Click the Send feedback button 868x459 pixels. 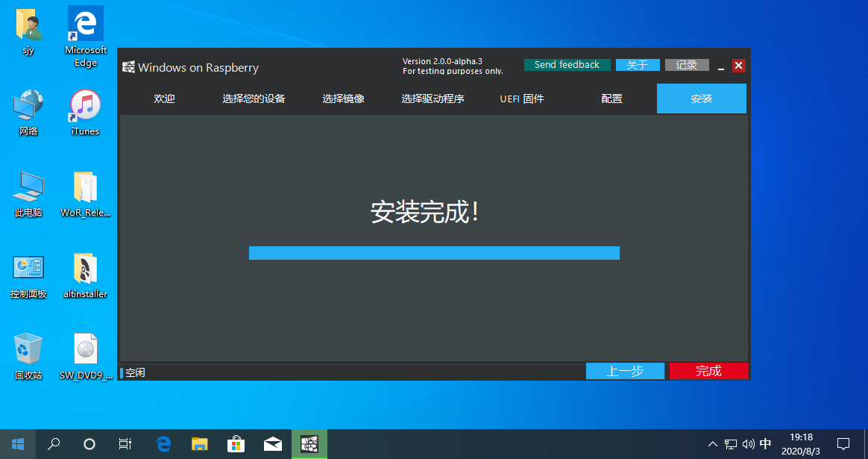click(567, 65)
